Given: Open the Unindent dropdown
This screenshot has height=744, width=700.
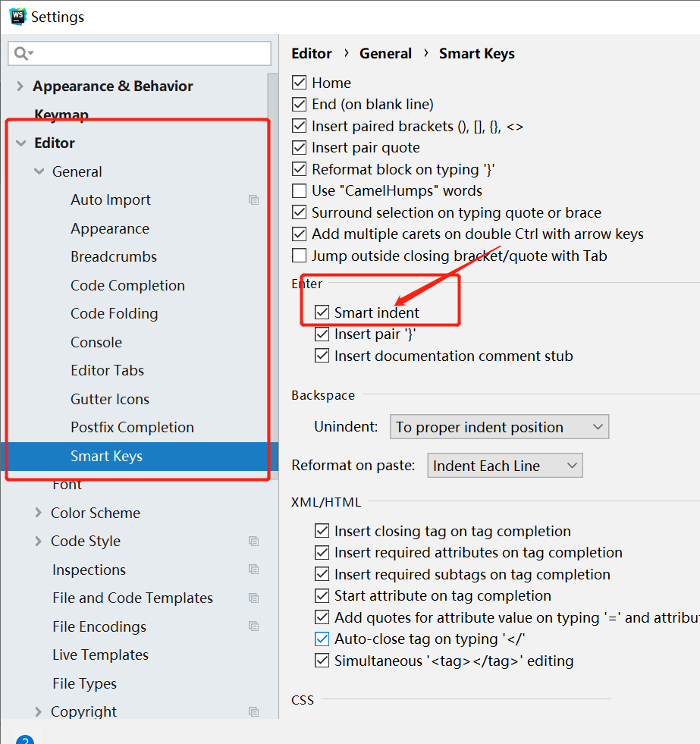Looking at the screenshot, I should pos(499,426).
